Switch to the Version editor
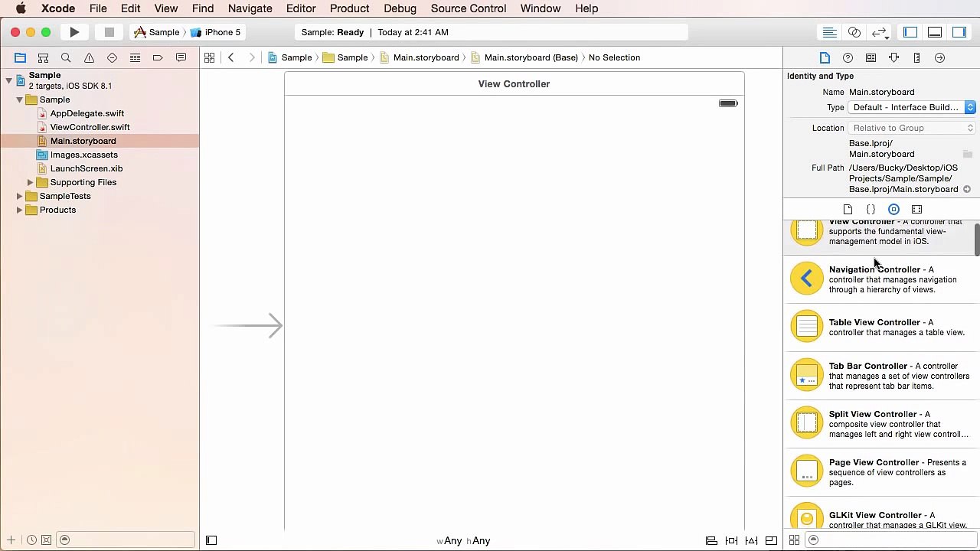980x551 pixels. coord(880,32)
